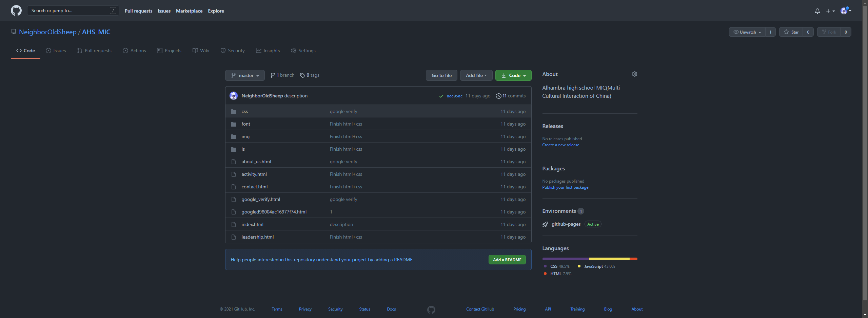Switch to the Wiki tab
The image size is (868, 318).
coord(201,51)
